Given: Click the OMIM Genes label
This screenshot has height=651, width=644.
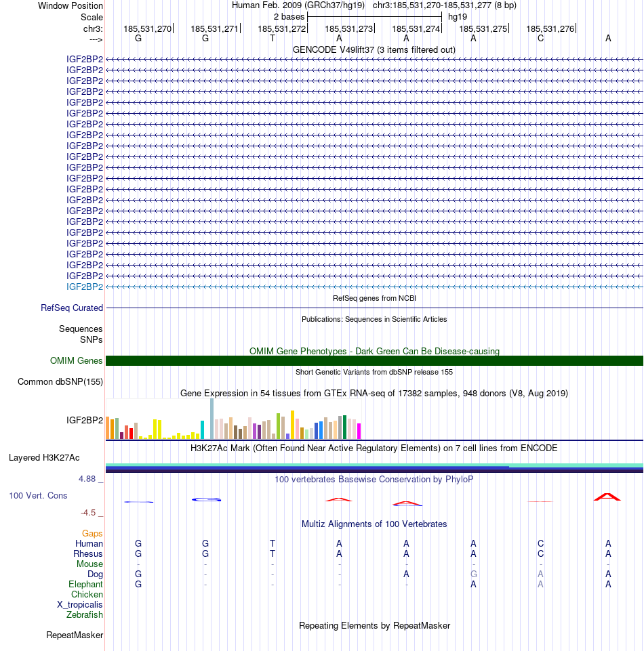Looking at the screenshot, I should [x=77, y=361].
